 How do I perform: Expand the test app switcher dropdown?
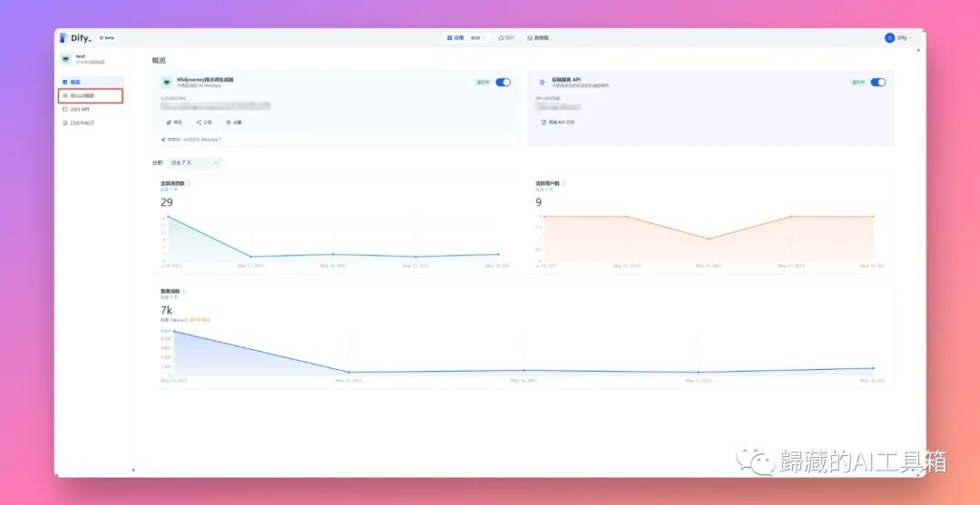coord(478,37)
